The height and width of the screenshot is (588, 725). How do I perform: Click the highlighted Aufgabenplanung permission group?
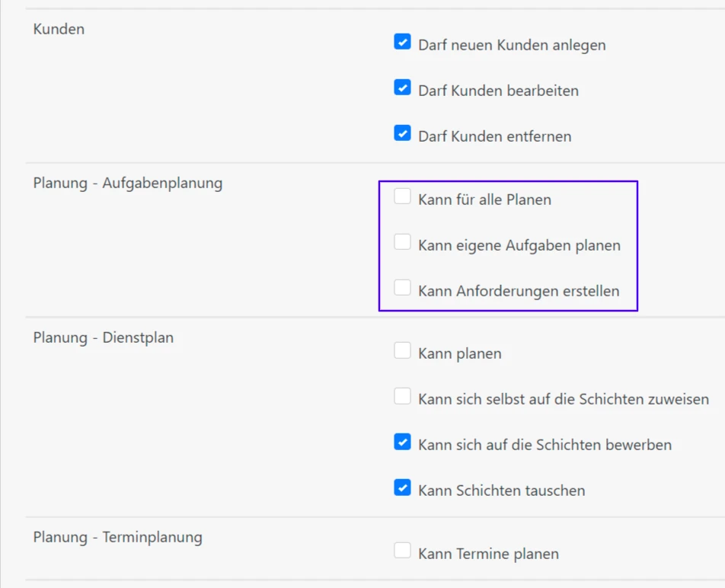(508, 245)
